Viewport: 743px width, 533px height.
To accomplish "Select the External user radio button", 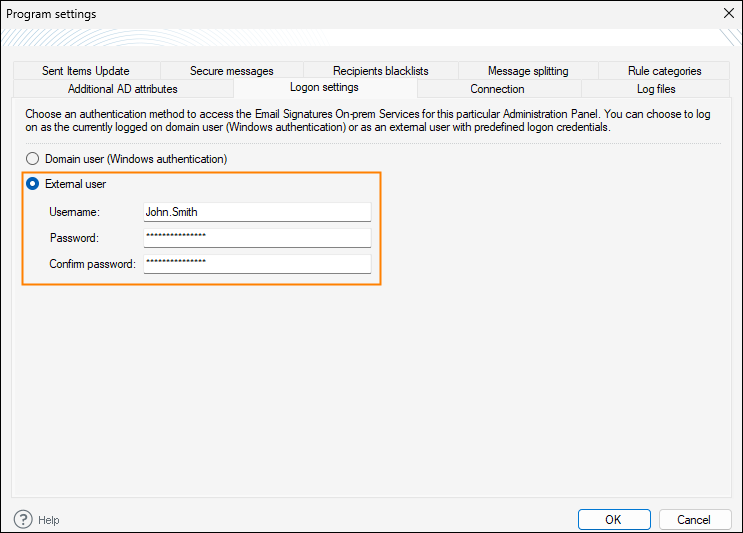I will tap(33, 184).
